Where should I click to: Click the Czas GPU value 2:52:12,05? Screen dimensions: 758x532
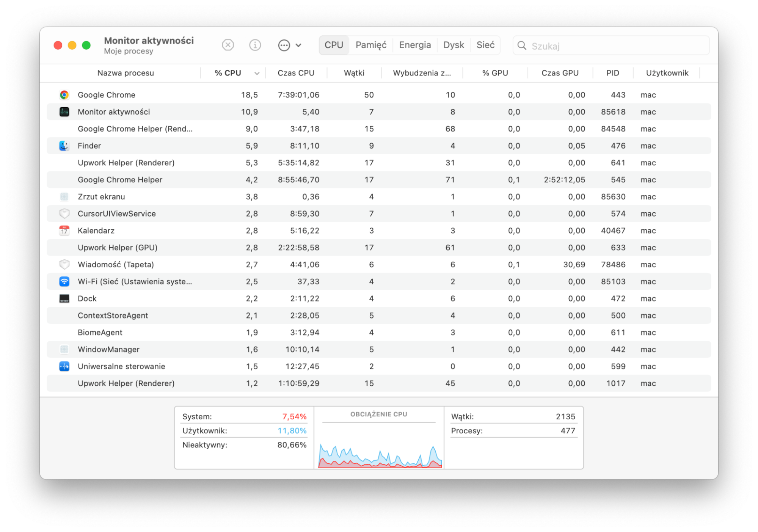click(564, 180)
